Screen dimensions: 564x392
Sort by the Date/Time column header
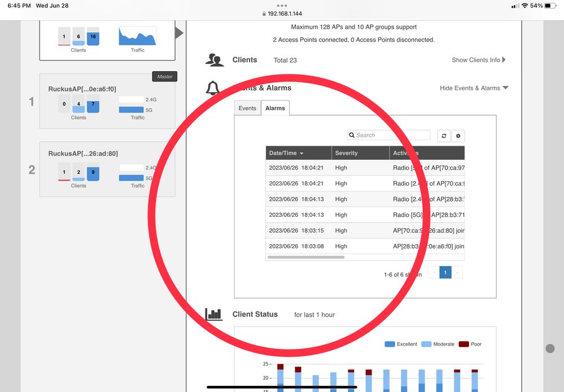pos(286,153)
